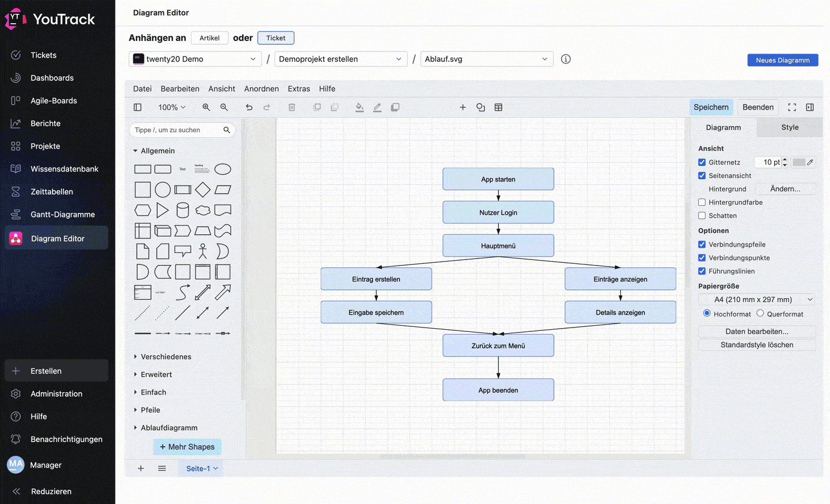Click the fill color bucket icon

point(360,107)
